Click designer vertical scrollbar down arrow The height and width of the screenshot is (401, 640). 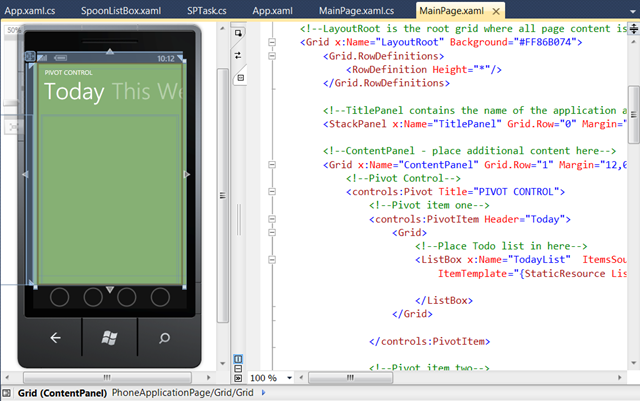pyautogui.click(x=222, y=363)
